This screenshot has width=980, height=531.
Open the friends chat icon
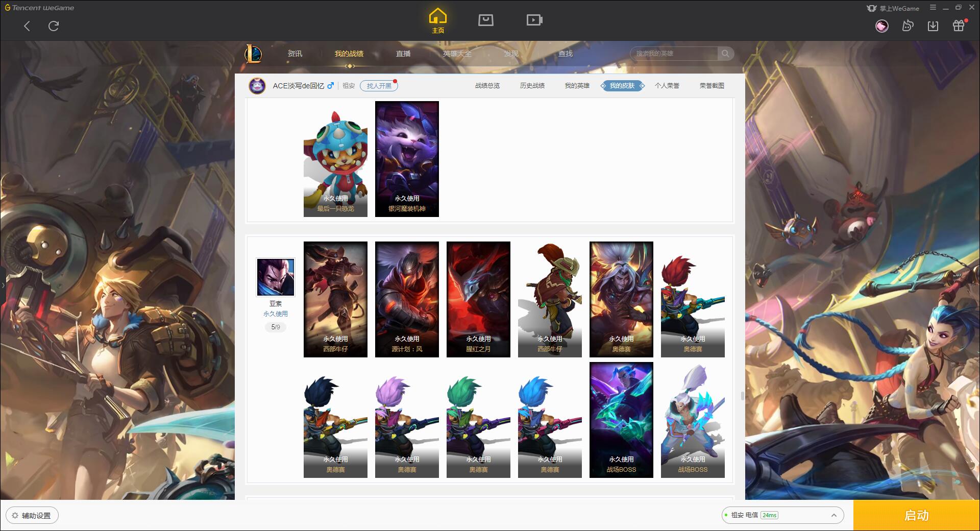(908, 26)
